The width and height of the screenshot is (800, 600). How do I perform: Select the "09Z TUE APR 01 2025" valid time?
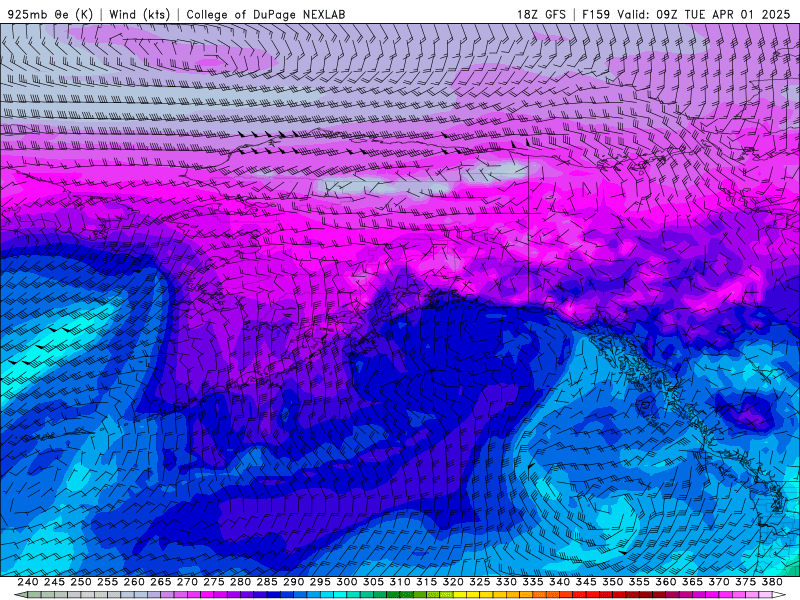click(723, 14)
